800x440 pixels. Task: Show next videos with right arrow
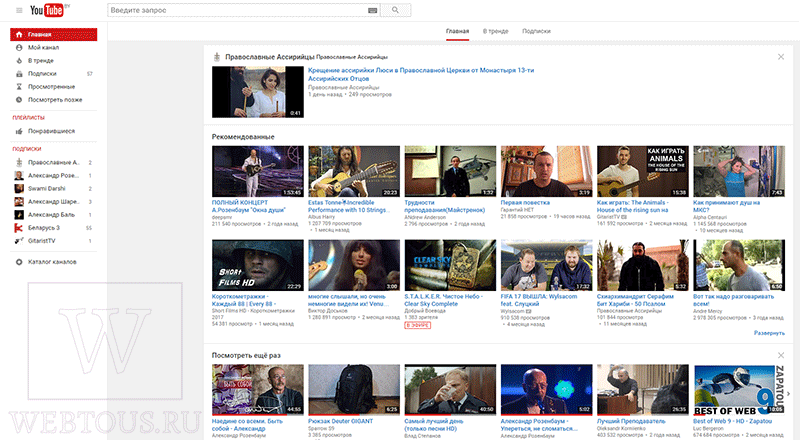[x=789, y=394]
